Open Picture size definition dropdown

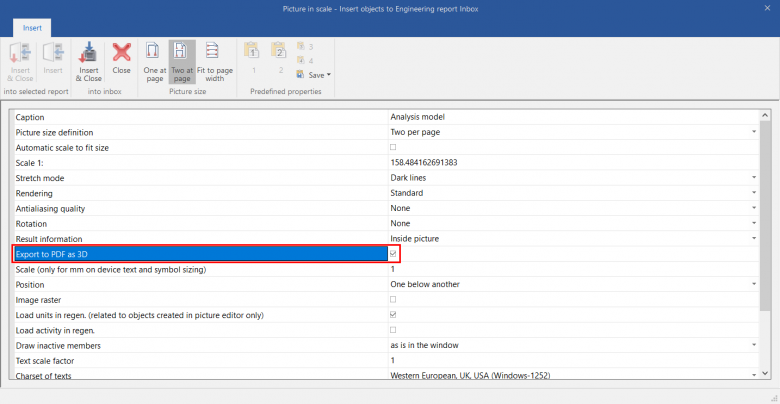754,132
